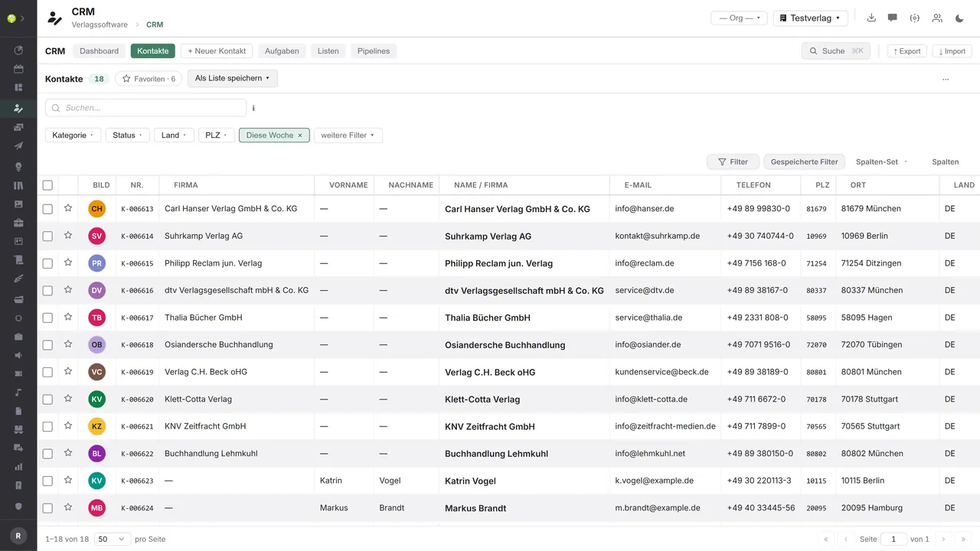980x551 pixels.
Task: Click the picture image sidebar icon
Action: click(x=18, y=204)
